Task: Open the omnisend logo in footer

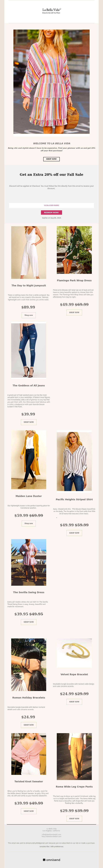Action: (x=51, y=860)
